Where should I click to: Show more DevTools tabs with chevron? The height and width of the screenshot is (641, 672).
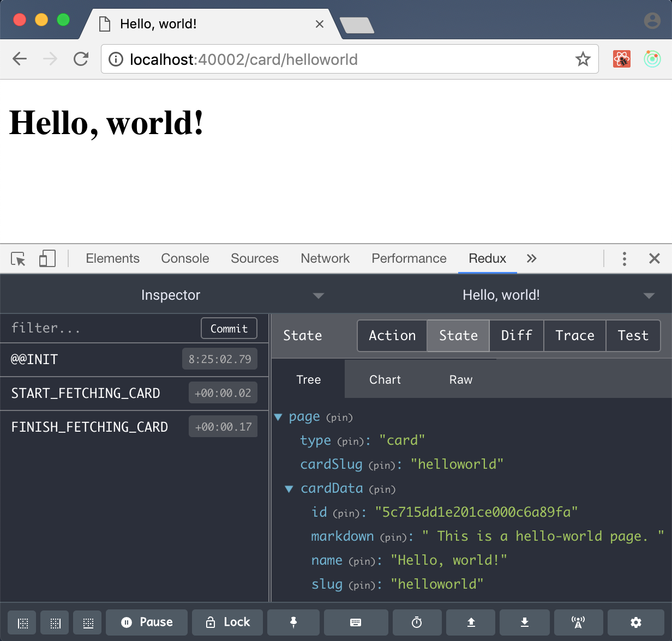(x=532, y=258)
